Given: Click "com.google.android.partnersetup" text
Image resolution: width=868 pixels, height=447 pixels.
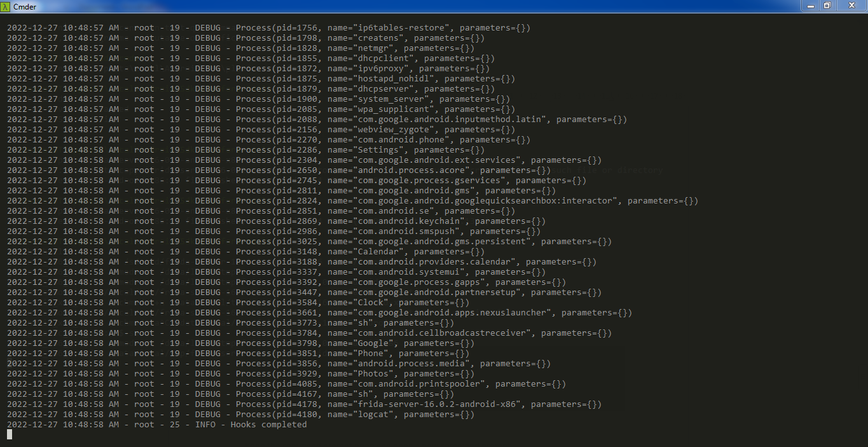Looking at the screenshot, I should pyautogui.click(x=437, y=292).
